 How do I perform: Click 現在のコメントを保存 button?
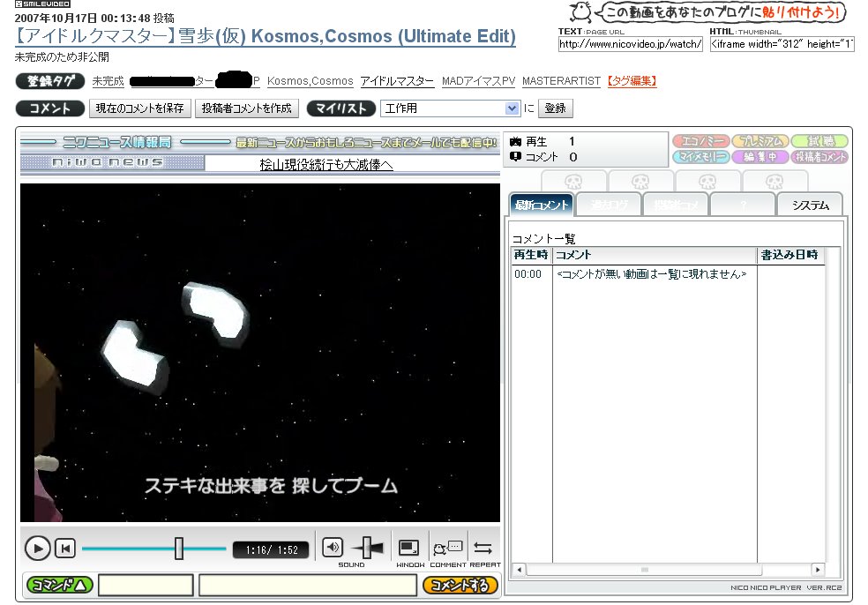[139, 108]
